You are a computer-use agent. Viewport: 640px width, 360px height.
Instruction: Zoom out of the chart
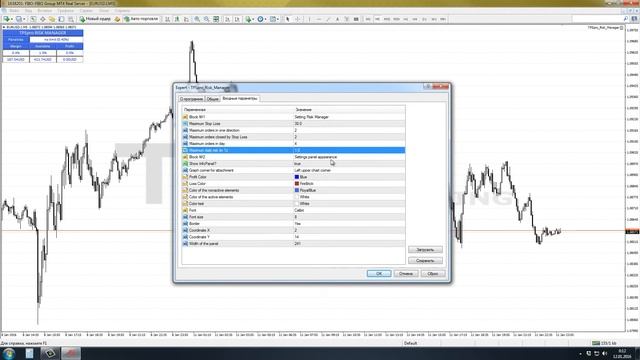point(207,19)
